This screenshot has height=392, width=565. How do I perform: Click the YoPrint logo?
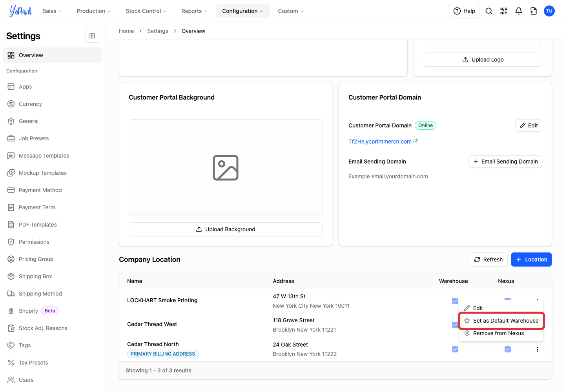tap(20, 11)
